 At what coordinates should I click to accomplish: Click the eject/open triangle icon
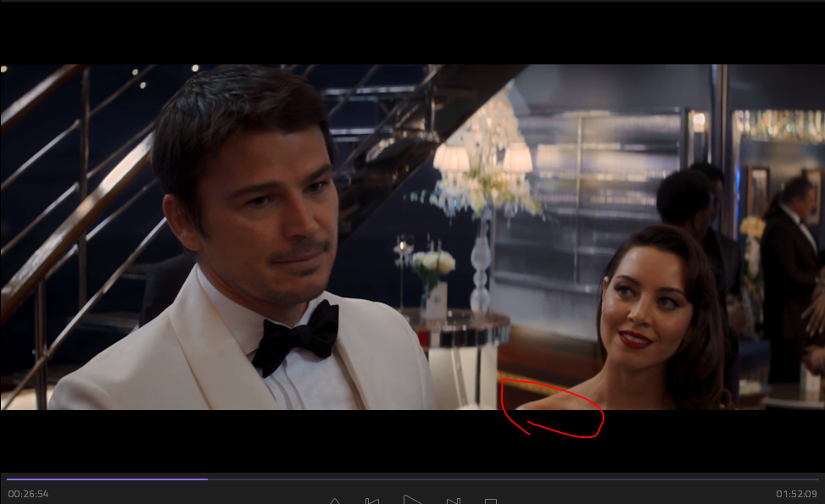click(x=335, y=501)
